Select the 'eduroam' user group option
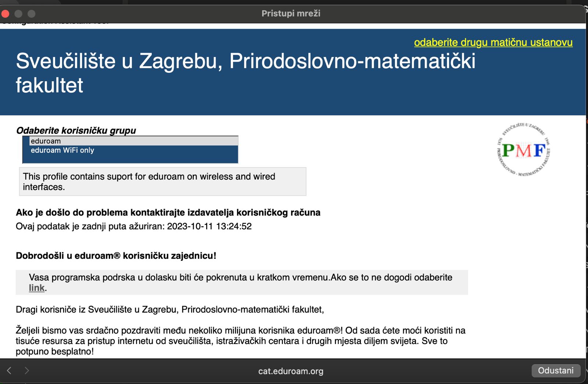This screenshot has height=384, width=588. [46, 141]
